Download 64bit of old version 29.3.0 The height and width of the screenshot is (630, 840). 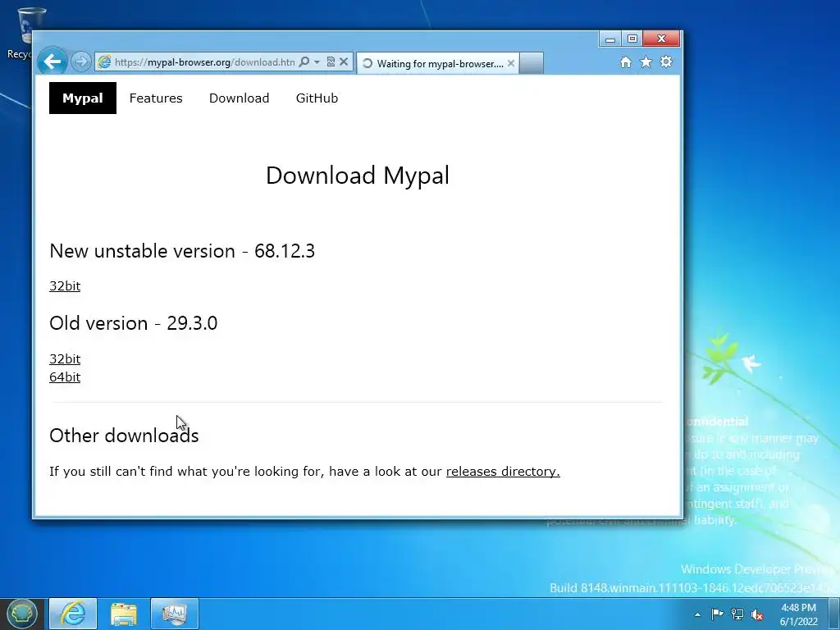[x=65, y=377]
